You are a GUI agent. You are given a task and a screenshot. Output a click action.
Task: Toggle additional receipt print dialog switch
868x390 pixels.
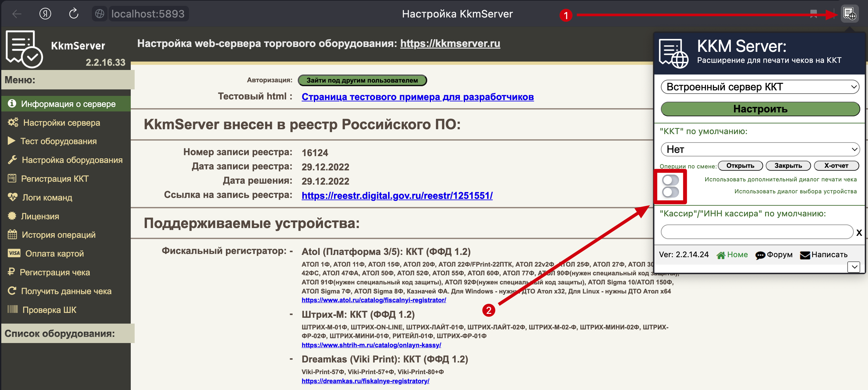tap(670, 180)
